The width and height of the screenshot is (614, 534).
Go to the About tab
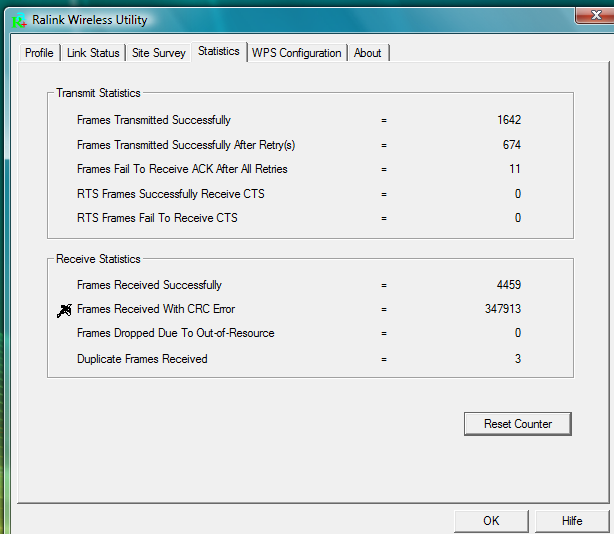coord(367,53)
